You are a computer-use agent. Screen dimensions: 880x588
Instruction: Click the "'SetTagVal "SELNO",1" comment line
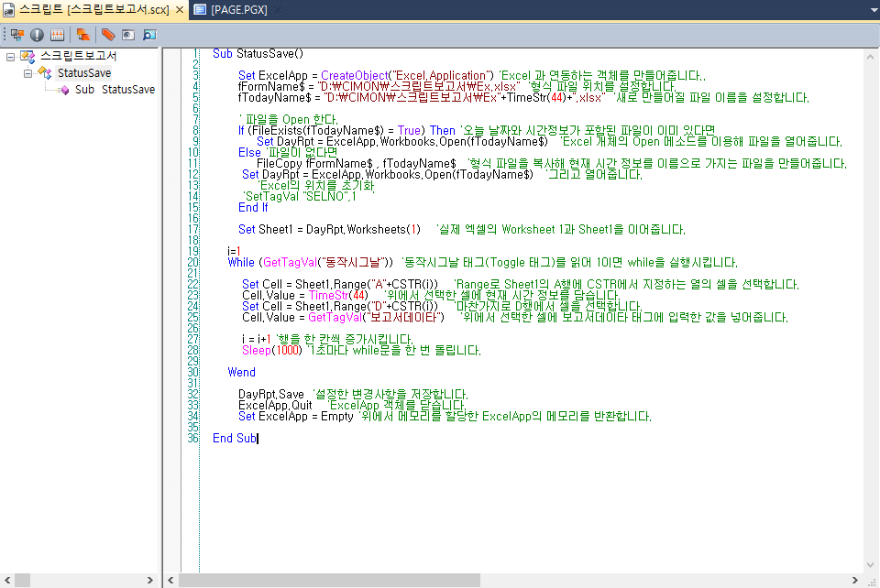(301, 197)
